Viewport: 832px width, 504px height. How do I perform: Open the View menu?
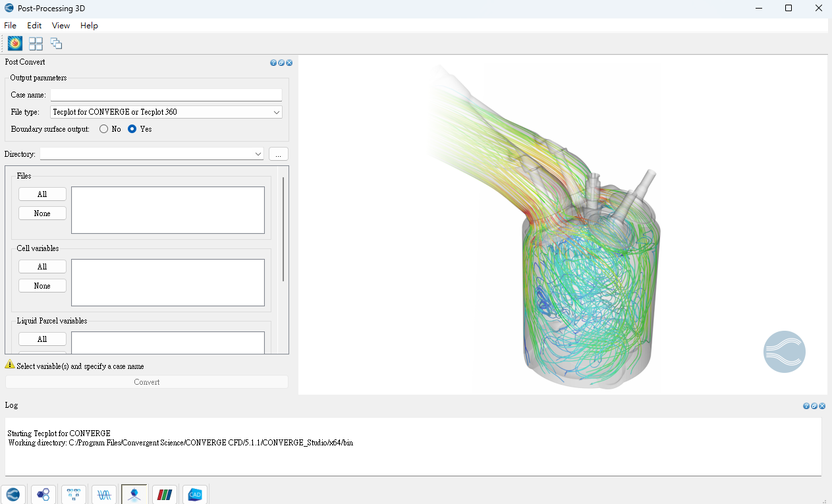pyautogui.click(x=61, y=26)
